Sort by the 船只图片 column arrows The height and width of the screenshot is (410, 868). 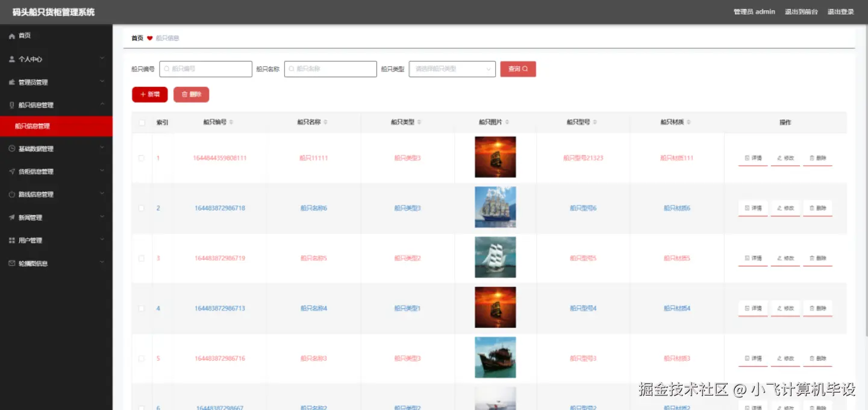point(507,122)
